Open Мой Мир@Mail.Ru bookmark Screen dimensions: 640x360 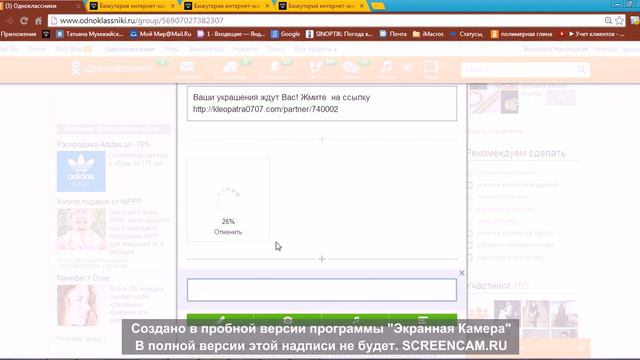(161, 34)
